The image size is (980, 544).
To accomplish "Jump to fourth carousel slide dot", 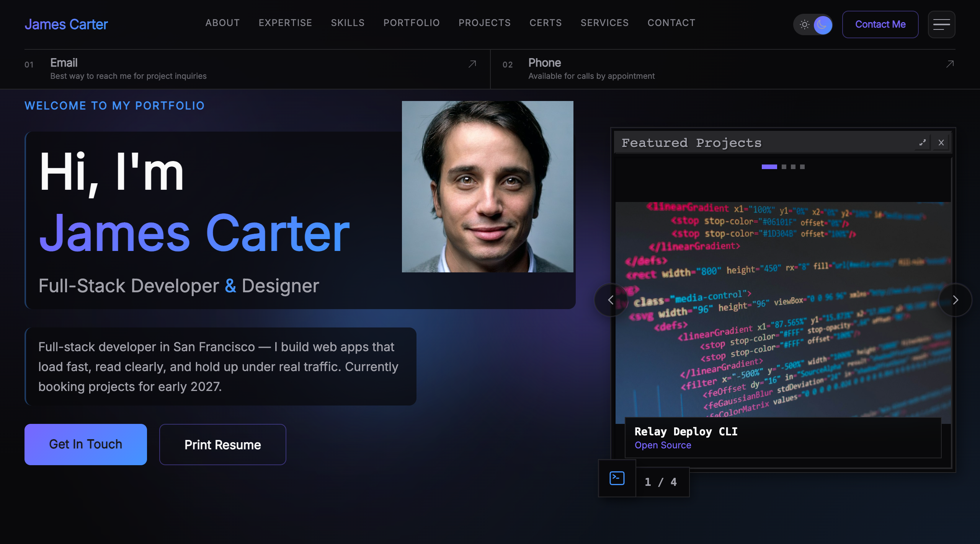I will (x=802, y=167).
